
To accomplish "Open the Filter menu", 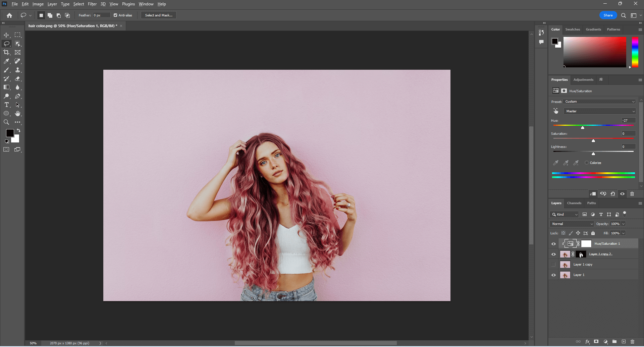I will (92, 4).
